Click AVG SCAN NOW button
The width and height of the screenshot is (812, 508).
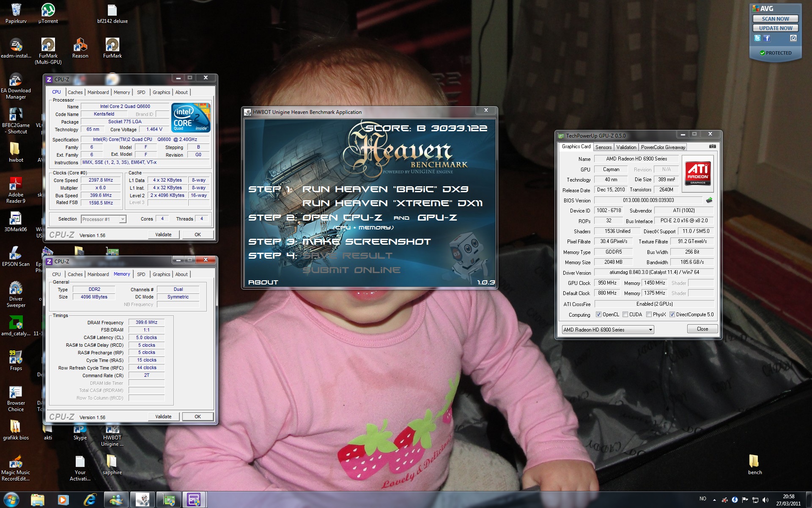click(775, 19)
